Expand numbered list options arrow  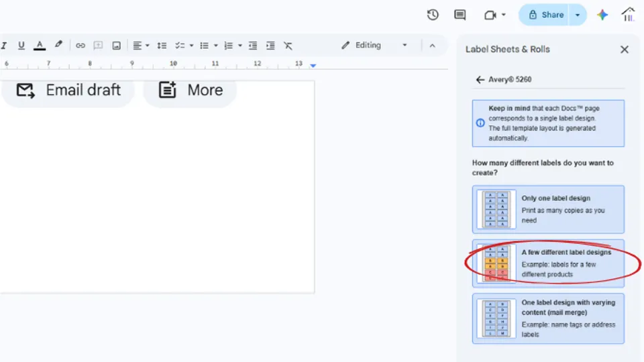tap(240, 46)
